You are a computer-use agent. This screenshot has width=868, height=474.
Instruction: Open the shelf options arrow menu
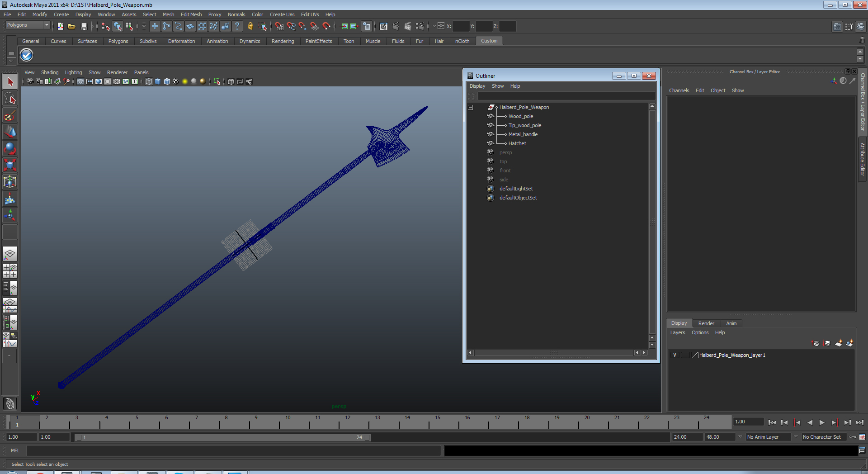click(x=11, y=60)
